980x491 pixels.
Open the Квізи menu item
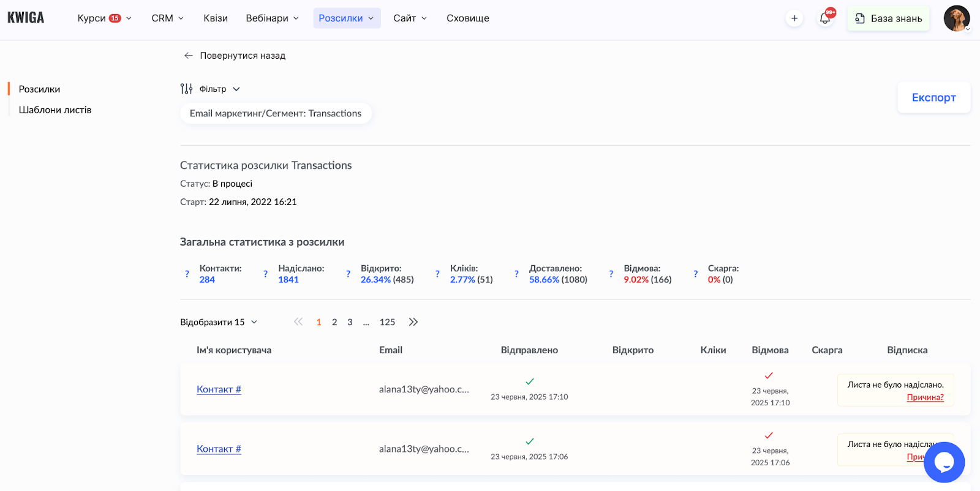point(216,18)
